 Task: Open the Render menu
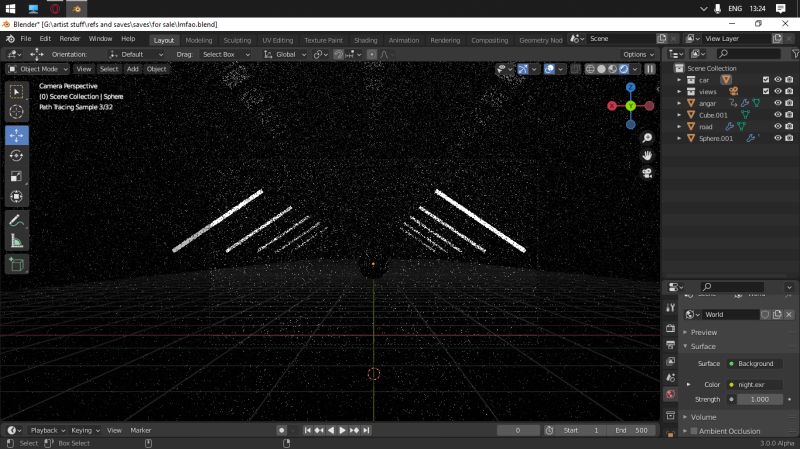click(x=70, y=39)
